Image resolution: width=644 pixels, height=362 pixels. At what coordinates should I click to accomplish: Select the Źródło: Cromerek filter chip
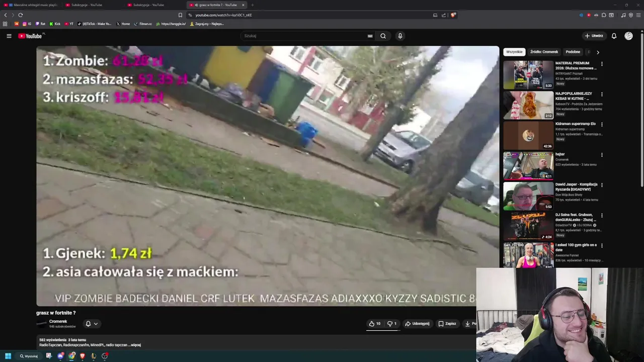[x=544, y=52]
